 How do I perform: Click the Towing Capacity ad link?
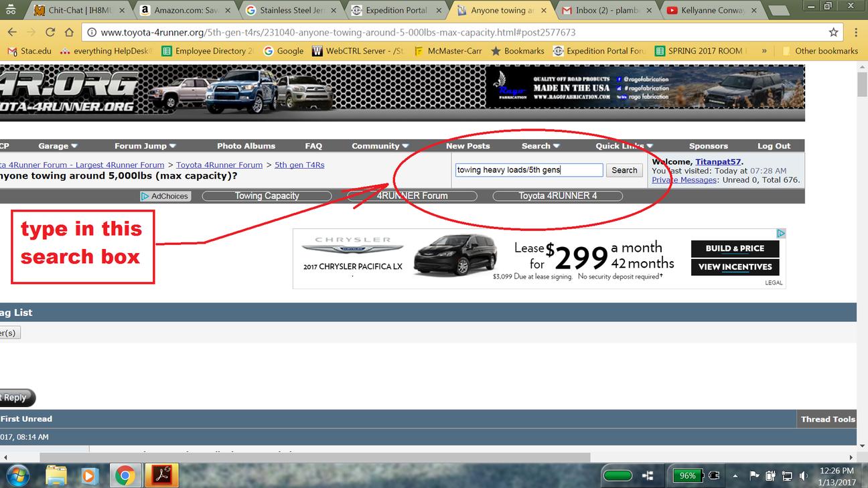click(x=267, y=196)
